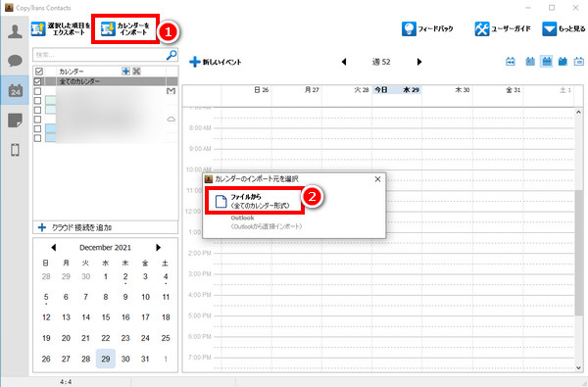Click scroll down arrow of week grid
The height and width of the screenshot is (387, 588).
point(578,367)
